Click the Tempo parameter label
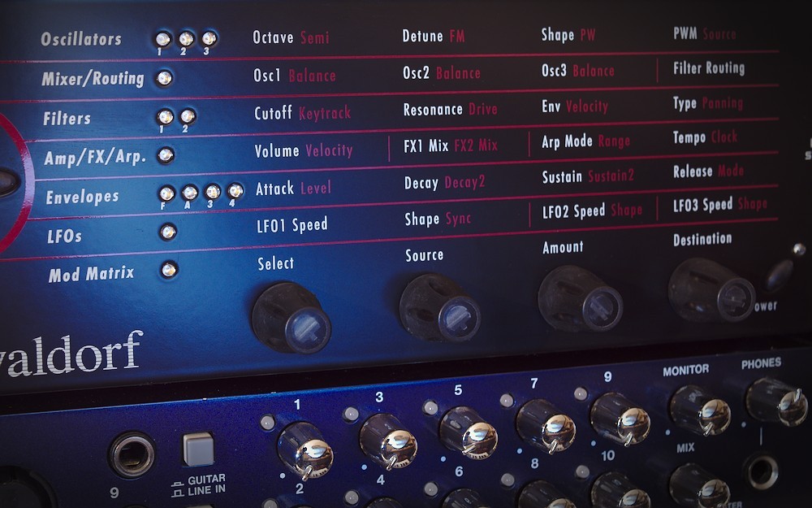 [689, 137]
